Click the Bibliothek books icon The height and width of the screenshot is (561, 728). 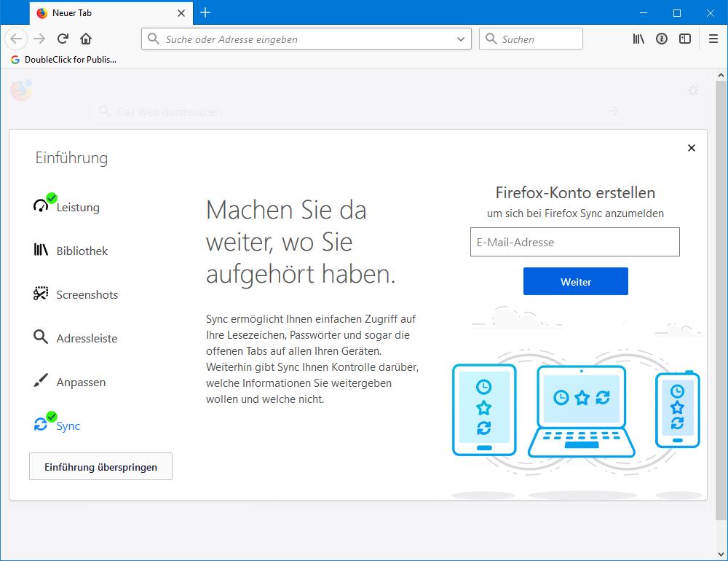coord(41,250)
